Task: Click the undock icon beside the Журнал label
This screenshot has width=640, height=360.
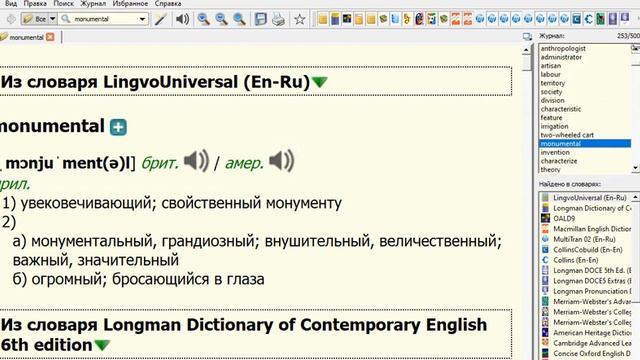Action: pyautogui.click(x=527, y=37)
